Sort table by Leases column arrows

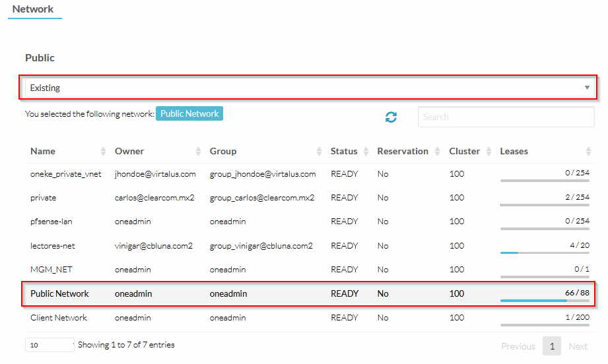pyautogui.click(x=588, y=152)
